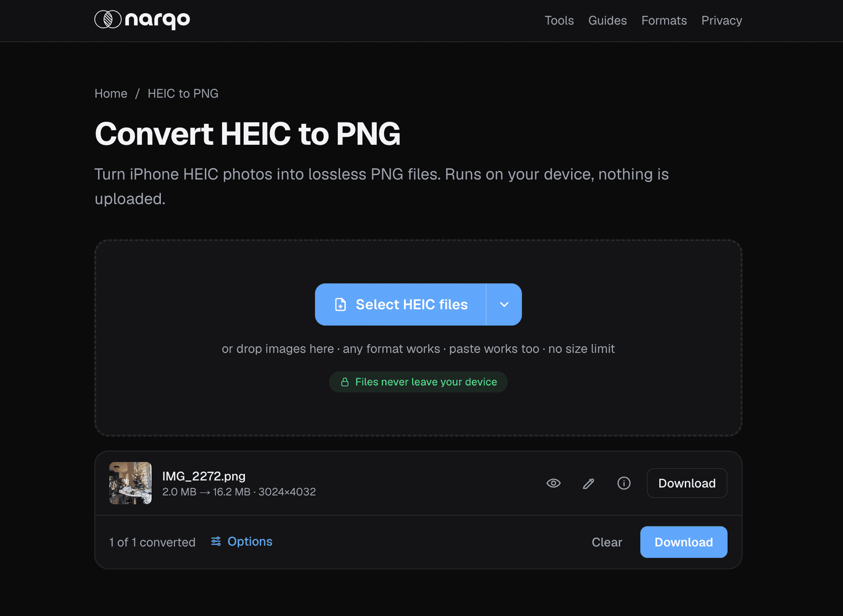Open the IMG_2272.png thumbnail
843x616 pixels.
131,483
